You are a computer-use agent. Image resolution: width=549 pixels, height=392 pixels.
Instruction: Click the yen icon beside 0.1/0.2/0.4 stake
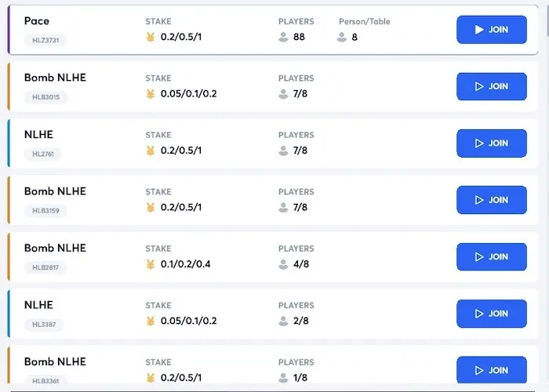pyautogui.click(x=151, y=264)
